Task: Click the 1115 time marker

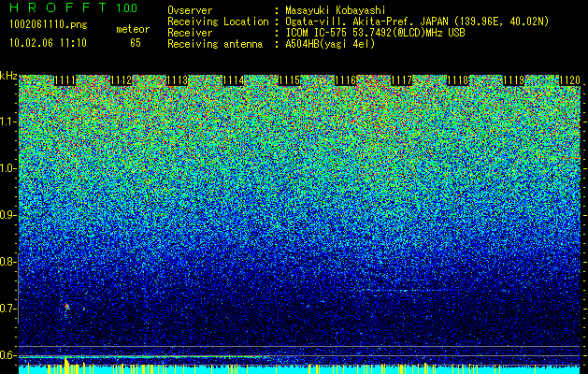Action: tap(290, 80)
